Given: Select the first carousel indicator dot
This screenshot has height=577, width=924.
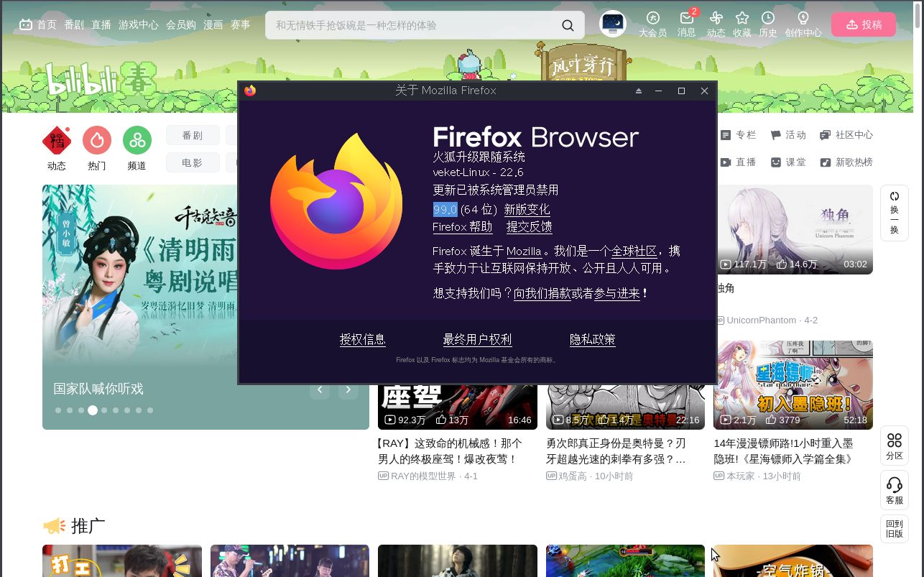Looking at the screenshot, I should 58,410.
